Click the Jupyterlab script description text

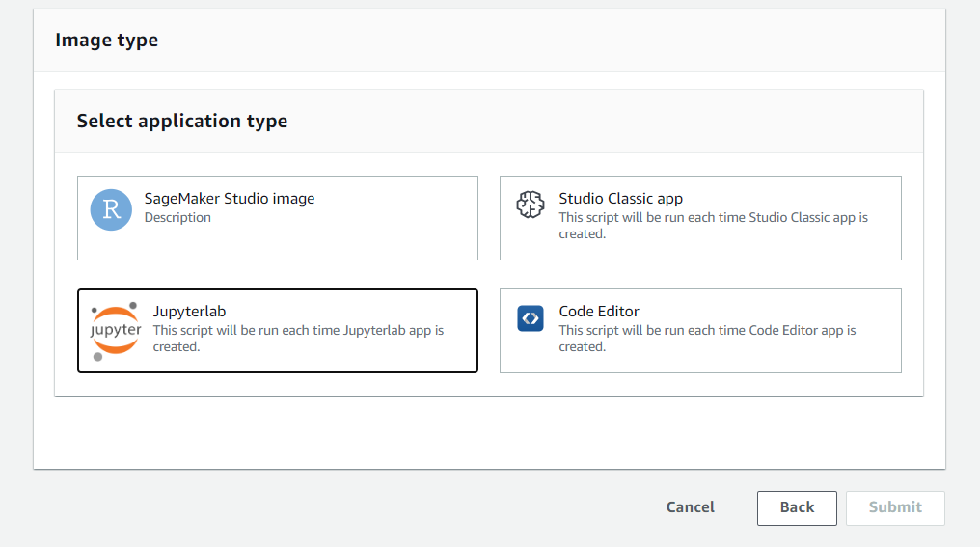298,338
